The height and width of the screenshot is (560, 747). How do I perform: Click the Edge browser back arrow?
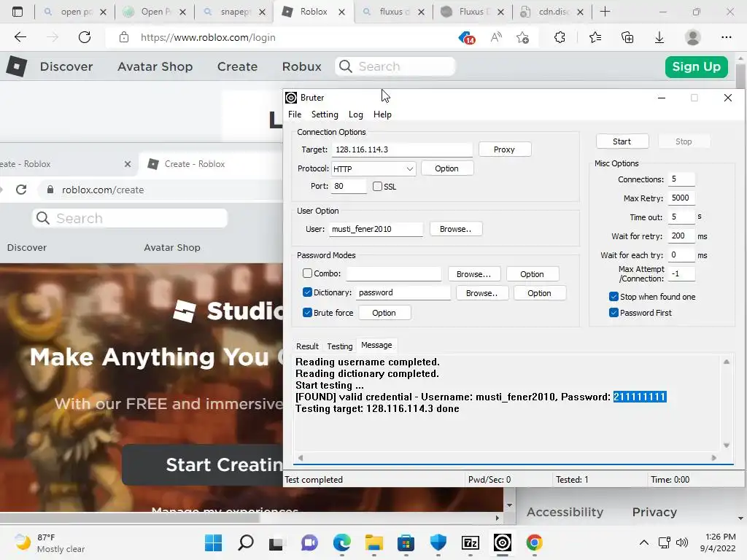[20, 37]
